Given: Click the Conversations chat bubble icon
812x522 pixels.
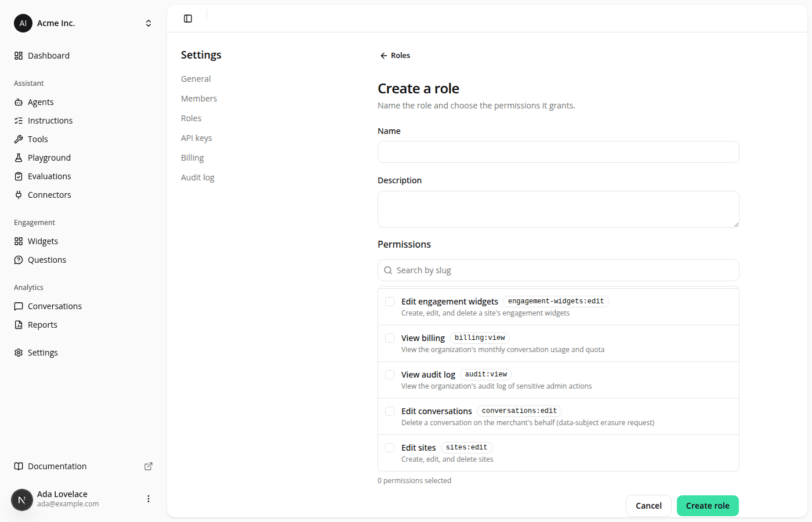Looking at the screenshot, I should click(19, 306).
